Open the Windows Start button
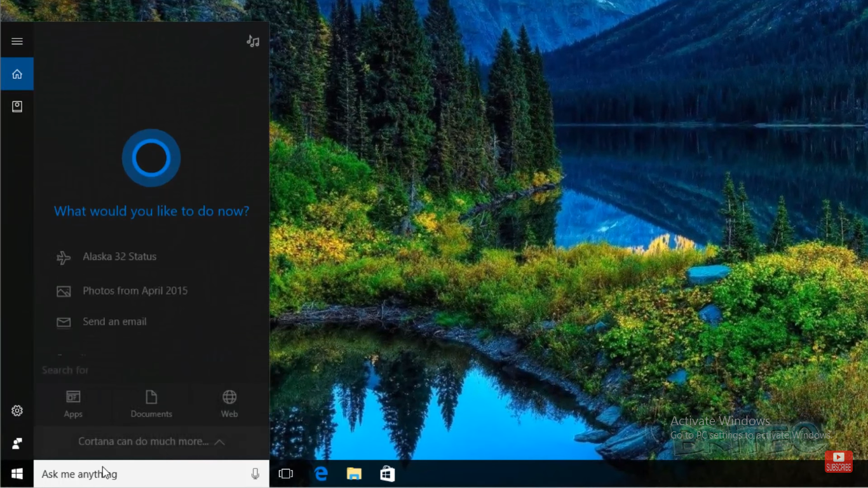 click(17, 474)
